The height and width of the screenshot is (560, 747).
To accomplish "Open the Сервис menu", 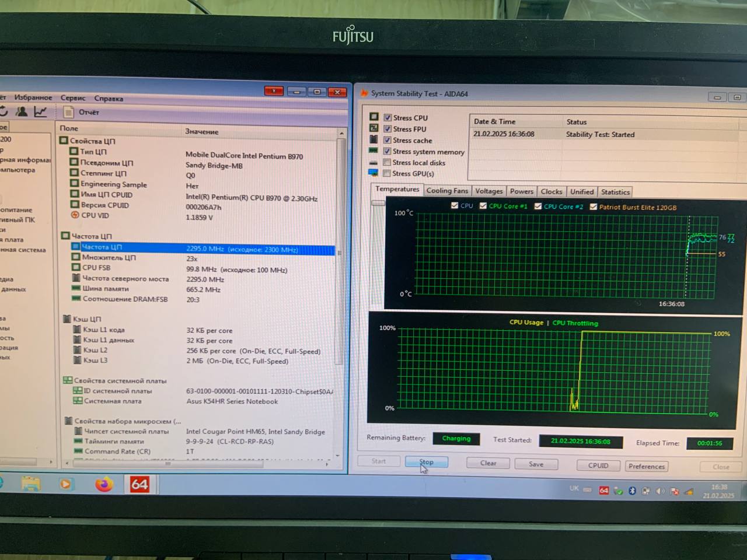I will click(73, 98).
